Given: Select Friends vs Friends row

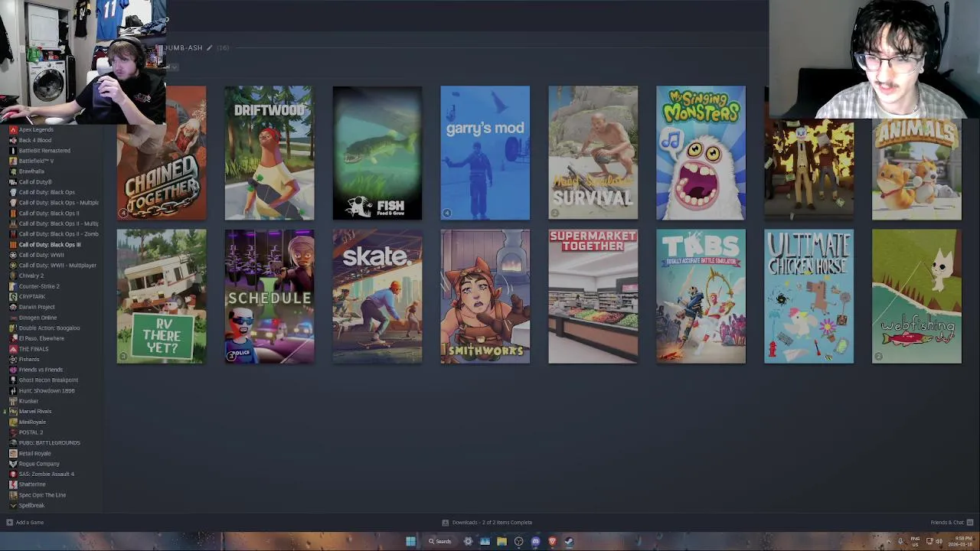Looking at the screenshot, I should [x=52, y=370].
